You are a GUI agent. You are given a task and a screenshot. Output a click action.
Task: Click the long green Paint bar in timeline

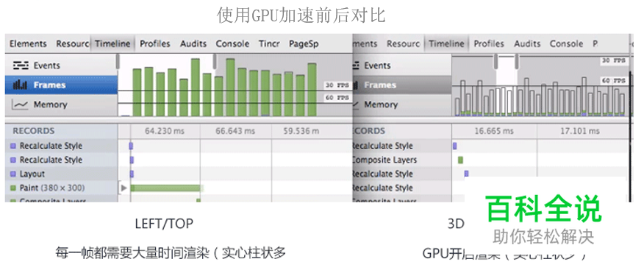point(166,188)
